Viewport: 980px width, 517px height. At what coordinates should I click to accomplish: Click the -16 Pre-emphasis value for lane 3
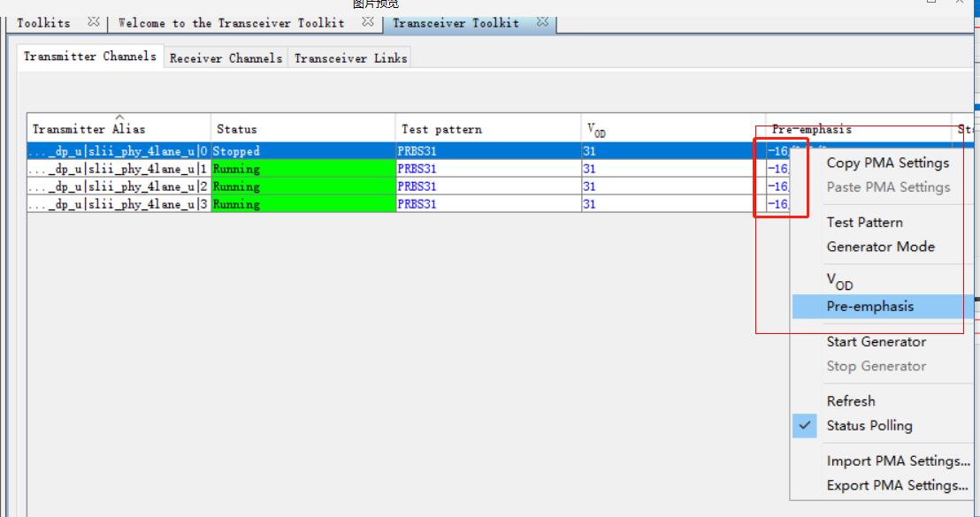coord(777,204)
